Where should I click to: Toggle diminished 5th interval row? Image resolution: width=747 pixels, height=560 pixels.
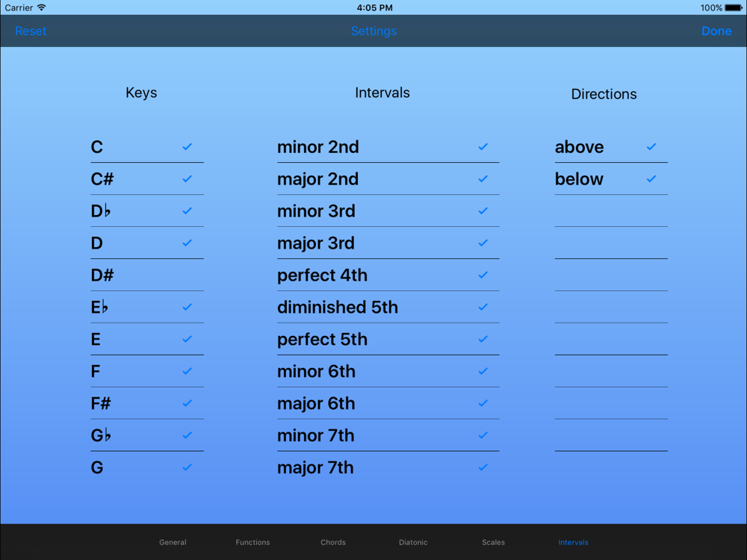point(388,307)
